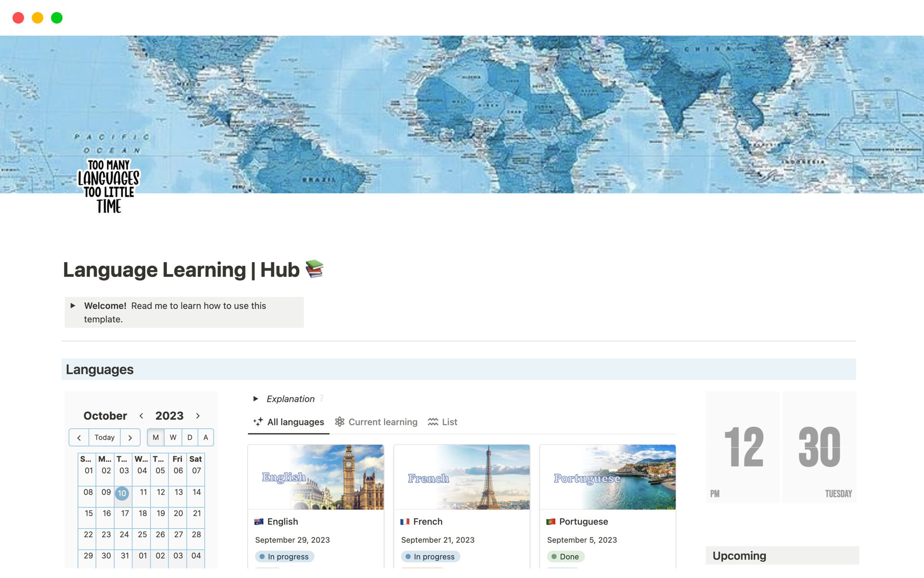
Task: Click the Current learning view icon
Action: [x=340, y=421]
